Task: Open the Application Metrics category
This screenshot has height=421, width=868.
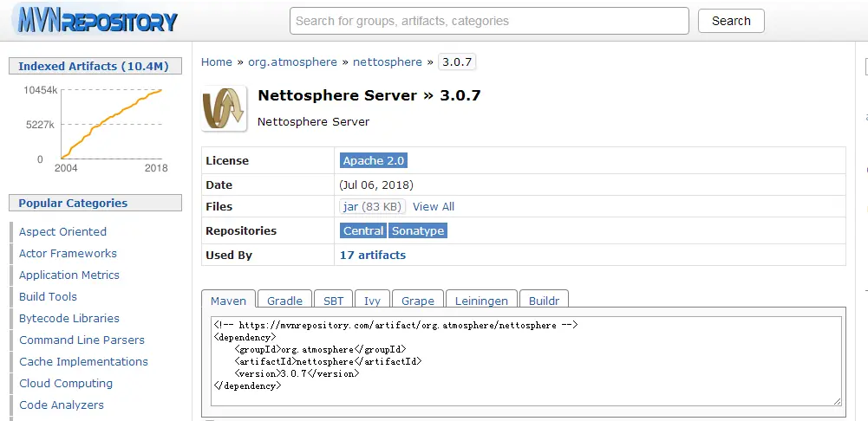Action: (x=69, y=275)
